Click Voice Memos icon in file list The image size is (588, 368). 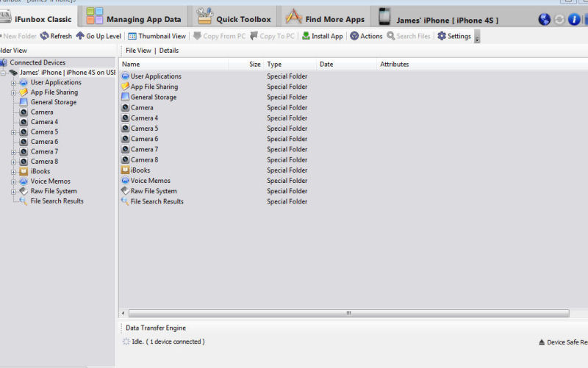pyautogui.click(x=125, y=180)
